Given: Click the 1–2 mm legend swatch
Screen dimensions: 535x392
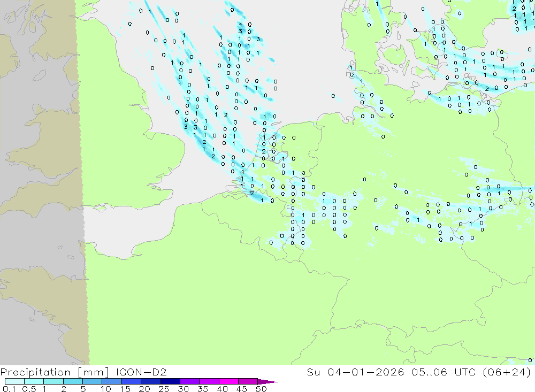Looking at the screenshot, I should tap(53, 381).
